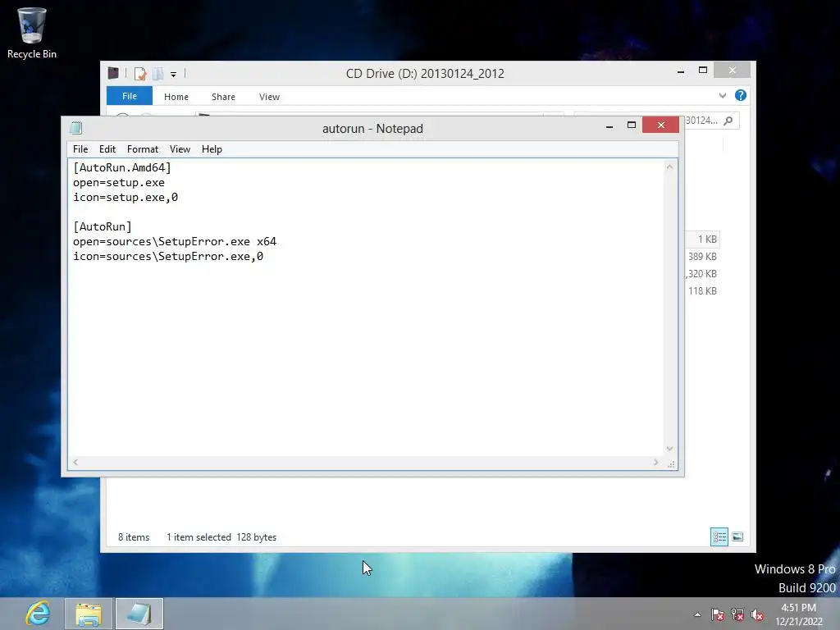Maximize the Notepad window

tap(632, 125)
